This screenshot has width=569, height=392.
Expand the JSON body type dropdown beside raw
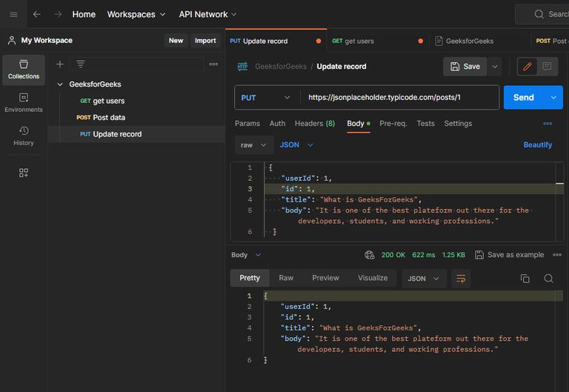click(x=296, y=144)
